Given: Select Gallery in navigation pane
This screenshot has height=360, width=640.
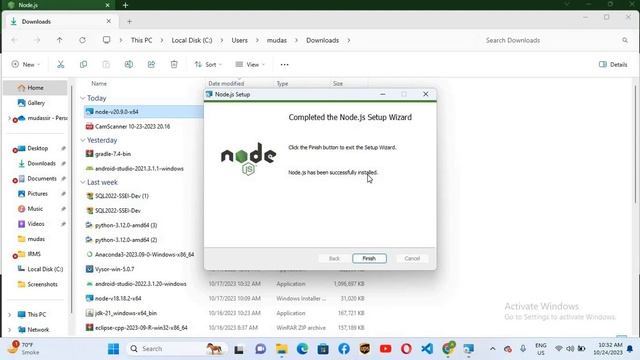Looking at the screenshot, I should tap(35, 103).
